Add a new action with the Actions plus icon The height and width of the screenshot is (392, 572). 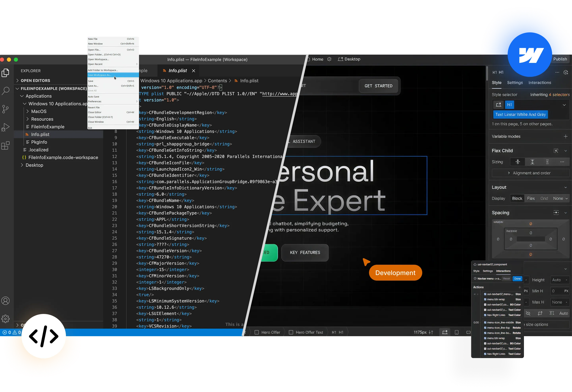coord(520,287)
